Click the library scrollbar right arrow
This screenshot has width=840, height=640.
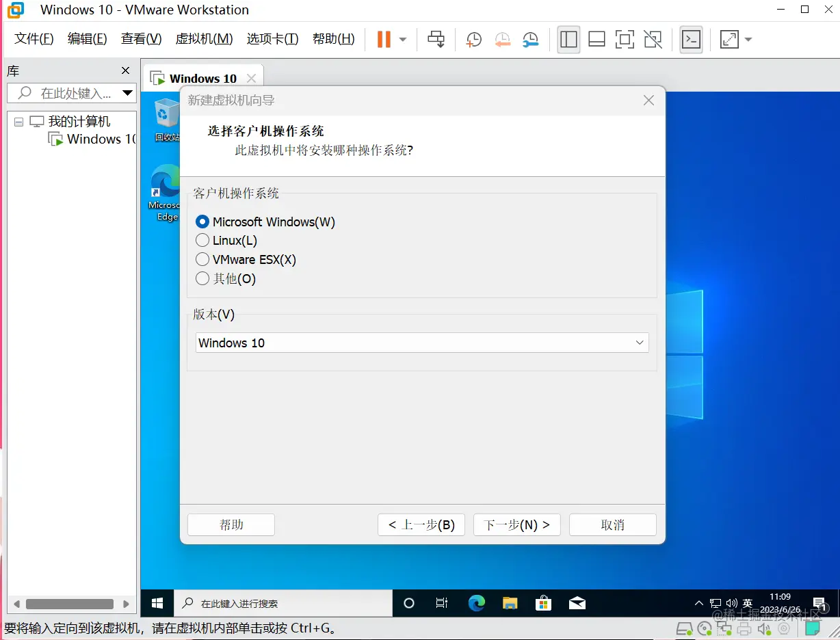126,604
